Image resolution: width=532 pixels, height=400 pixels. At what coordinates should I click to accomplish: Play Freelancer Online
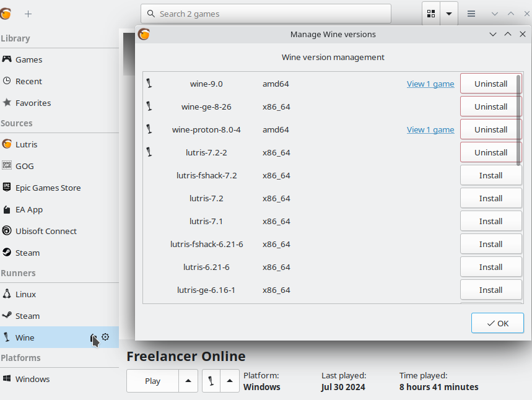click(153, 381)
